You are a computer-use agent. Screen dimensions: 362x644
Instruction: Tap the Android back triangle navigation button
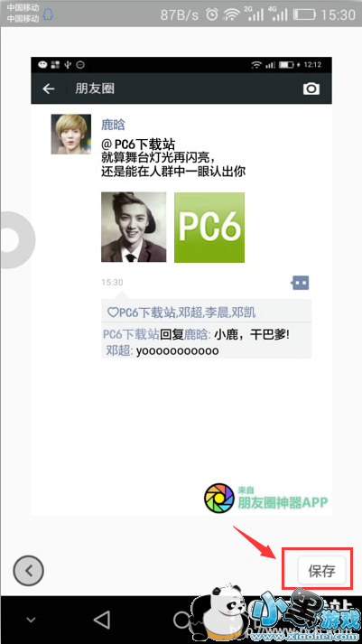pyautogui.click(x=101, y=620)
